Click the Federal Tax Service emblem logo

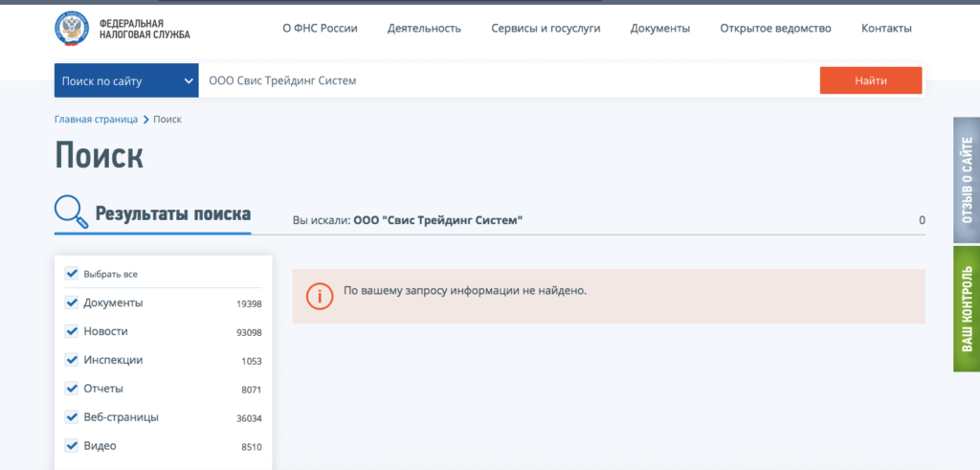[73, 29]
